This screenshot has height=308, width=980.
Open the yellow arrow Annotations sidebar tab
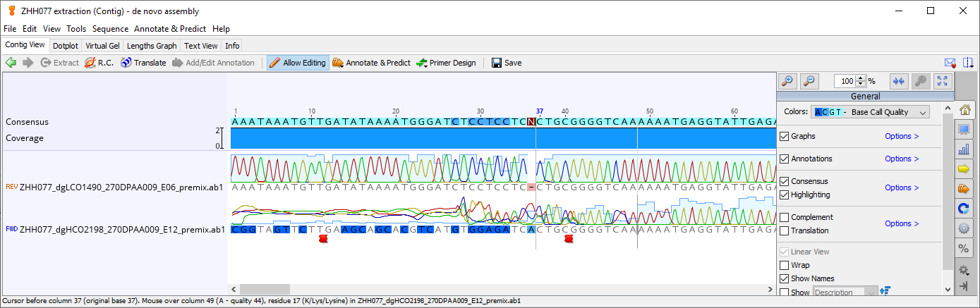(x=964, y=169)
